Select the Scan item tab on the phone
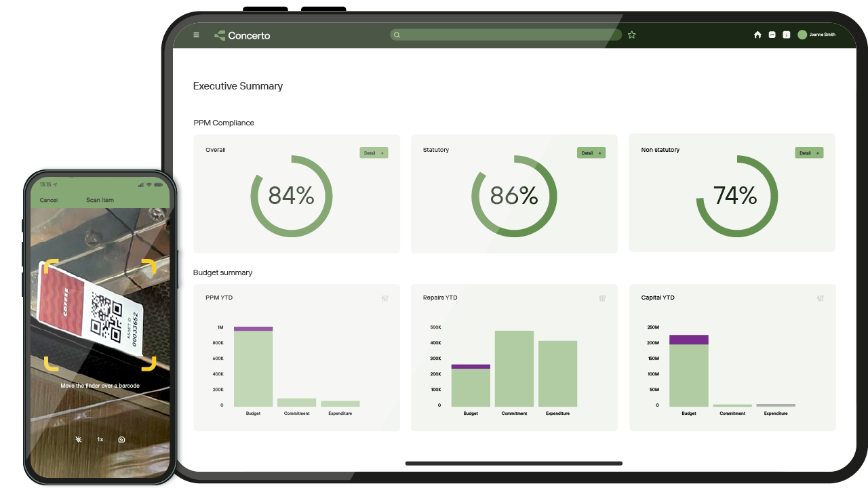The height and width of the screenshot is (488, 868). click(100, 199)
